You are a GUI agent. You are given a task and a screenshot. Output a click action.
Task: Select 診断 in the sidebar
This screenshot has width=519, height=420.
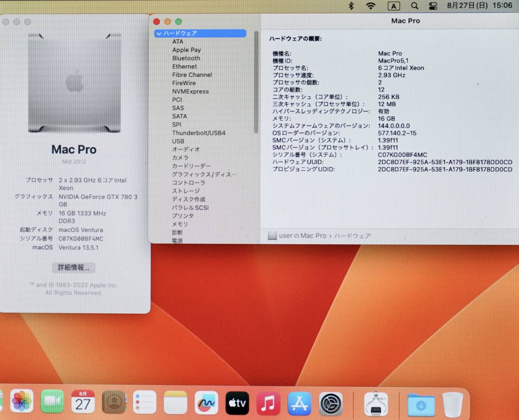click(x=177, y=232)
